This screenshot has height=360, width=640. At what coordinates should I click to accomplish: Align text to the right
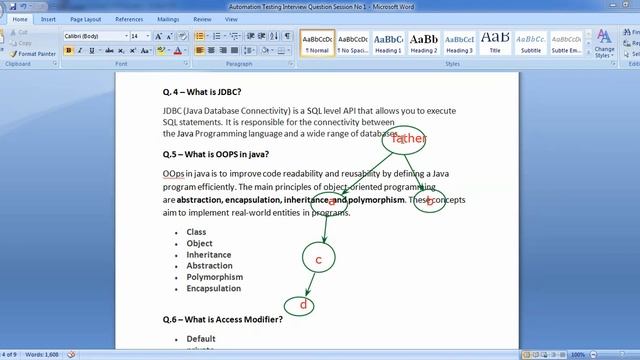(x=223, y=51)
